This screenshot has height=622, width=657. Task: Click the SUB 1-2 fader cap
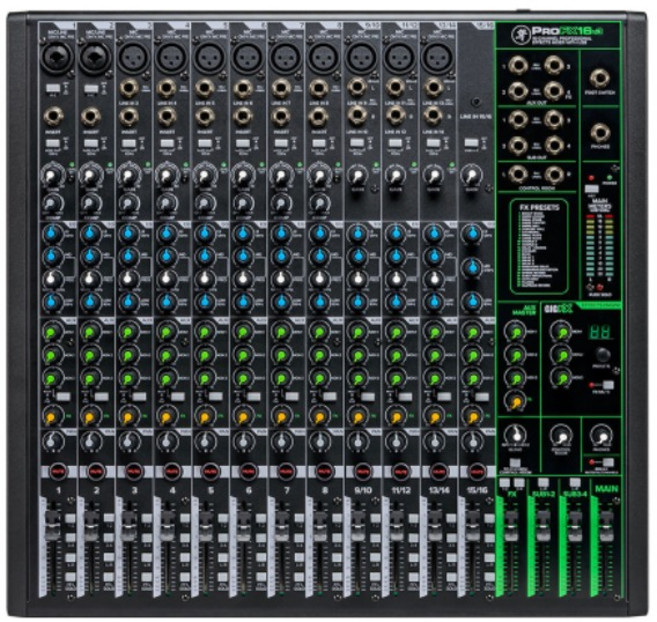(543, 526)
